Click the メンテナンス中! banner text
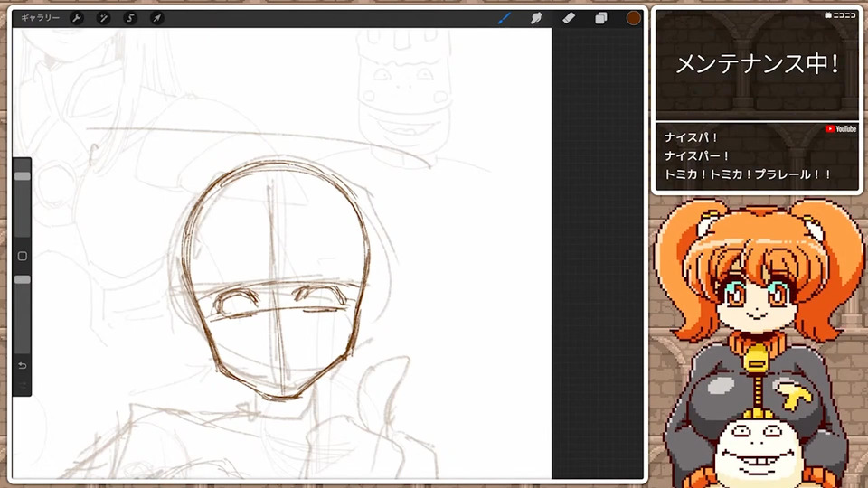The width and height of the screenshot is (868, 488). tap(757, 64)
